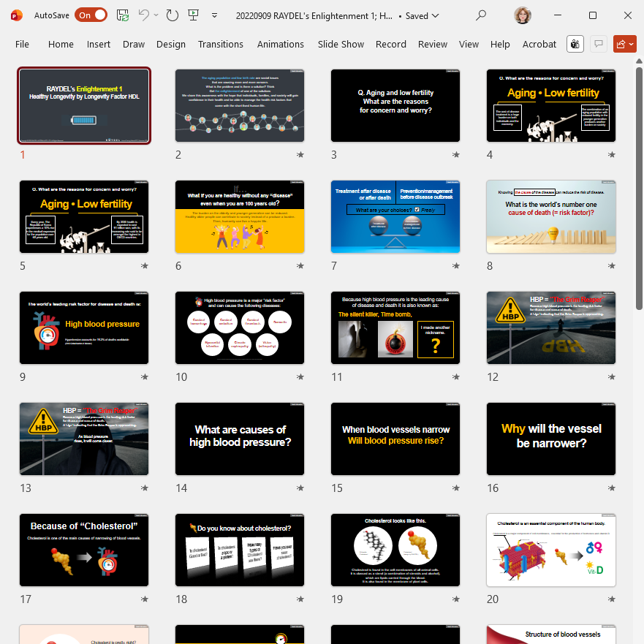
Task: Start presentation from beginning icon
Action: pos(193,15)
